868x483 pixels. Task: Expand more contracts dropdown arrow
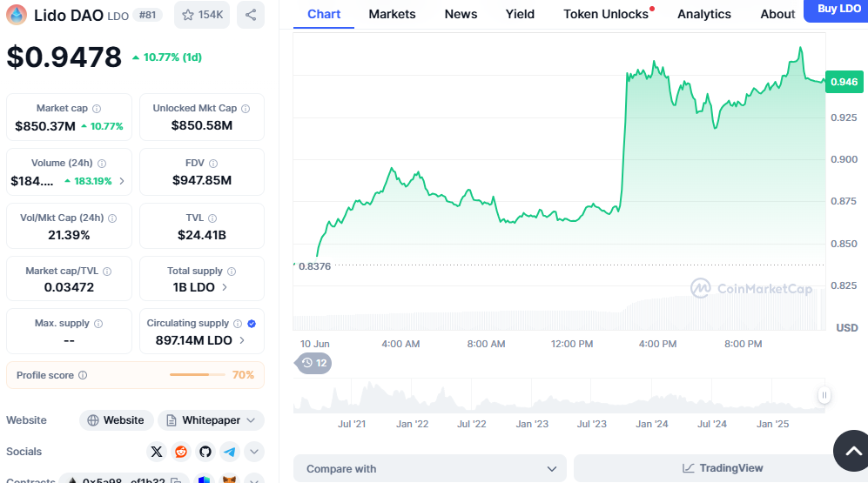coord(254,480)
